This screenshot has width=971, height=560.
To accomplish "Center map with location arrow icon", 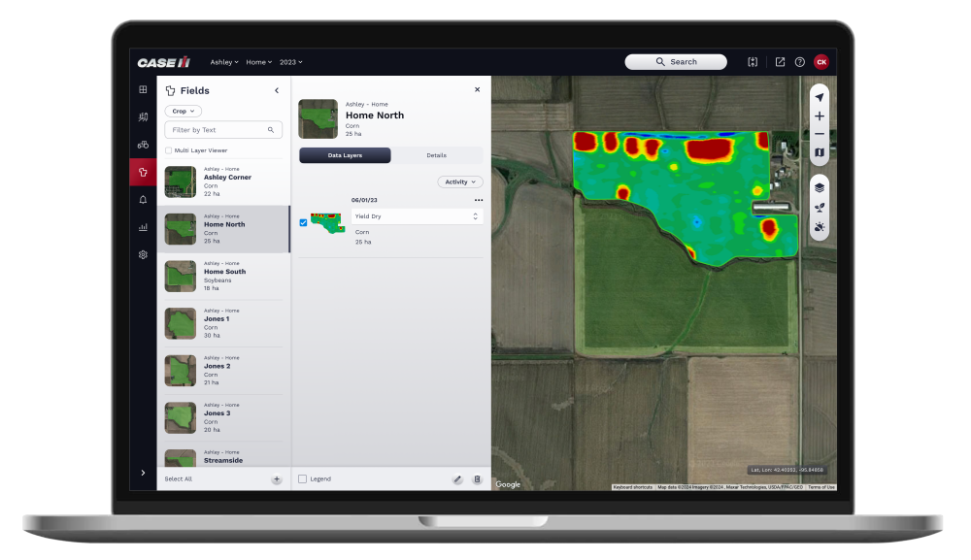I will [x=820, y=97].
